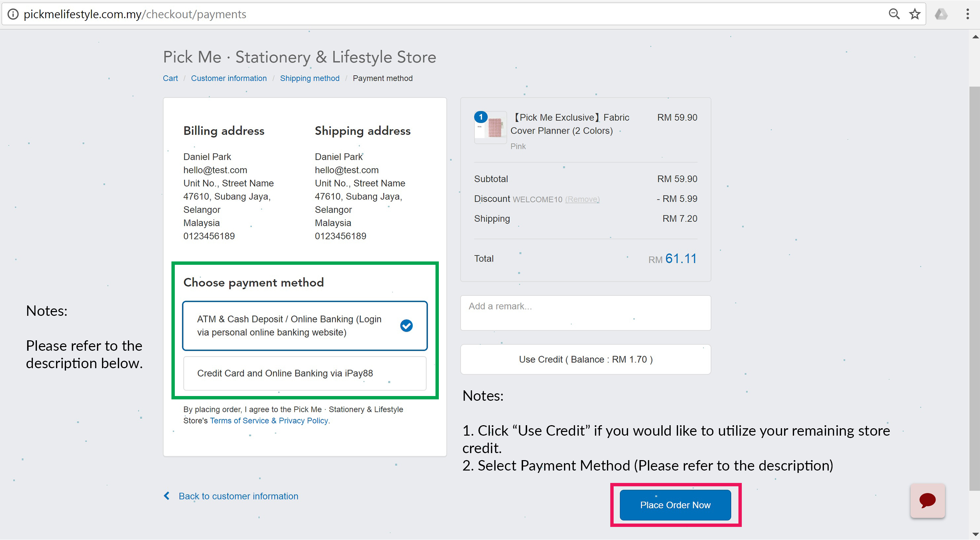The image size is (980, 540).
Task: Click the Fabric Cover Planner product name
Action: pos(570,124)
